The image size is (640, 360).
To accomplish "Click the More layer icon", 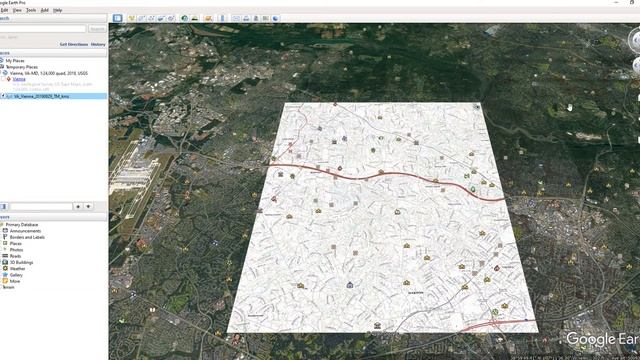I will tap(5, 281).
